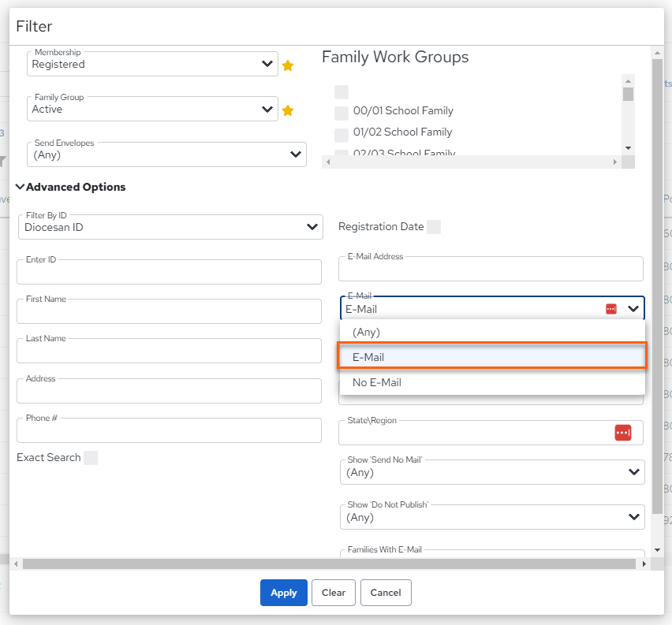672x625 pixels.
Task: Select E-Mail option in the list
Action: (492, 357)
